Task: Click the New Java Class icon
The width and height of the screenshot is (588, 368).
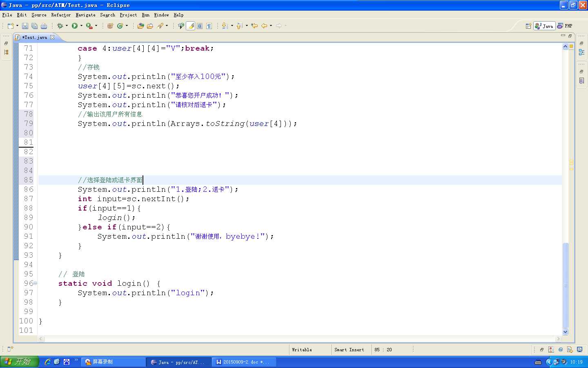Action: [120, 26]
